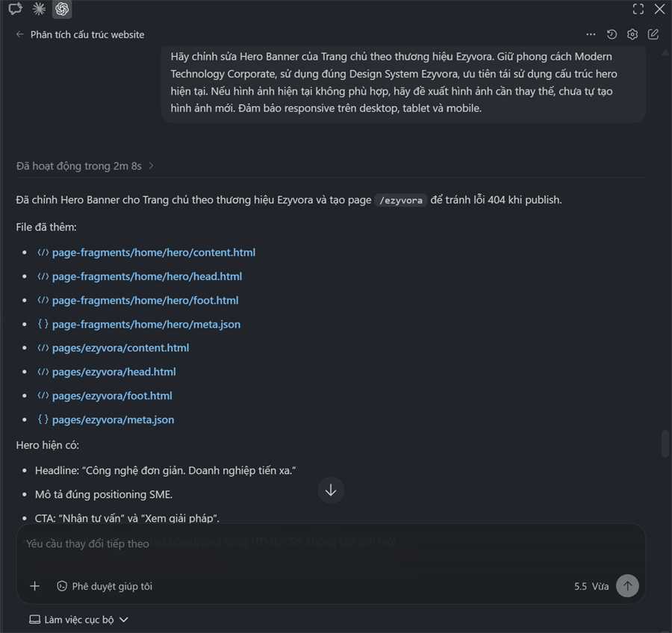The height and width of the screenshot is (633, 672).
Task: Click the '/ezyvora' inline code text
Action: 401,200
